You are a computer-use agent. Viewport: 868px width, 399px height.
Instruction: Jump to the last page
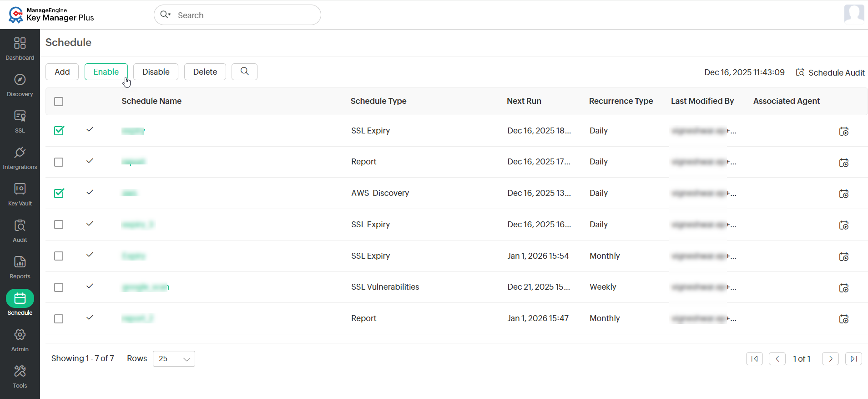point(853,359)
